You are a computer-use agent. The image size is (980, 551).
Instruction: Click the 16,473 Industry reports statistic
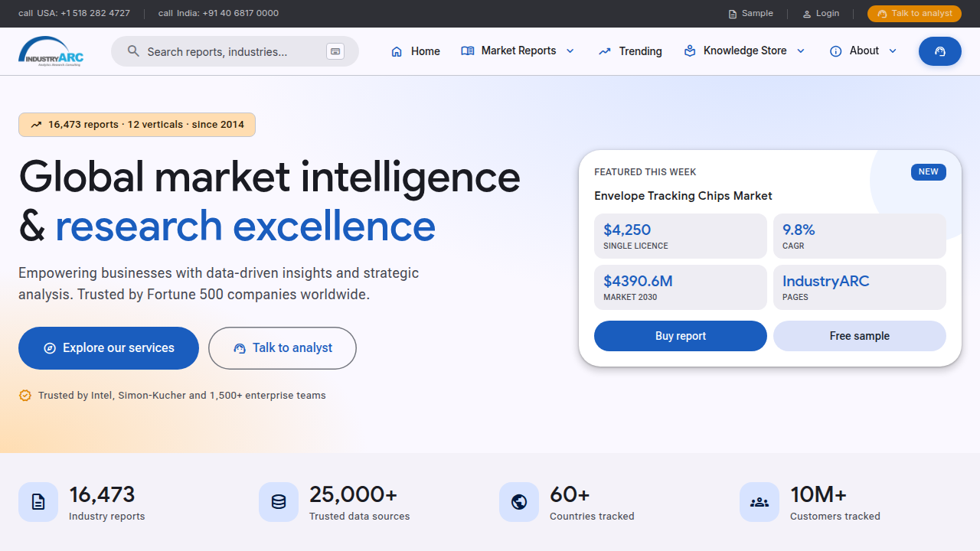102,494
